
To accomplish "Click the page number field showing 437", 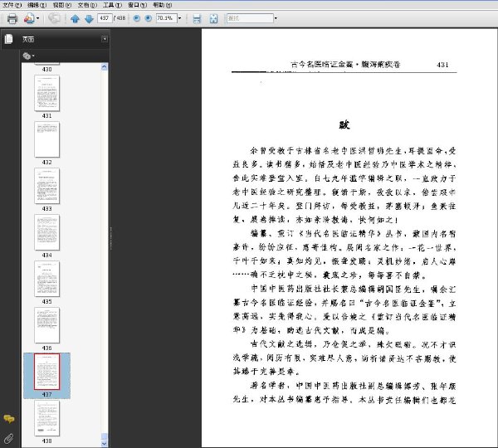I will click(x=105, y=18).
